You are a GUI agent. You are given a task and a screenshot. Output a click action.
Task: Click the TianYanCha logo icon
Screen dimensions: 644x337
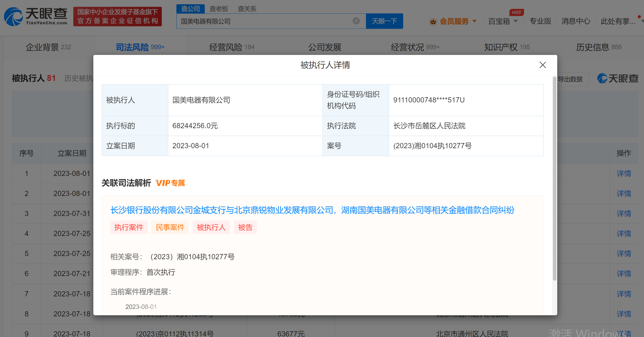pos(13,17)
